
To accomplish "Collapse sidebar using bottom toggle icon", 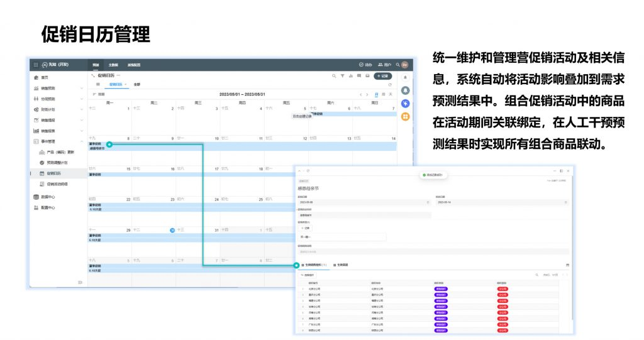I will click(80, 282).
